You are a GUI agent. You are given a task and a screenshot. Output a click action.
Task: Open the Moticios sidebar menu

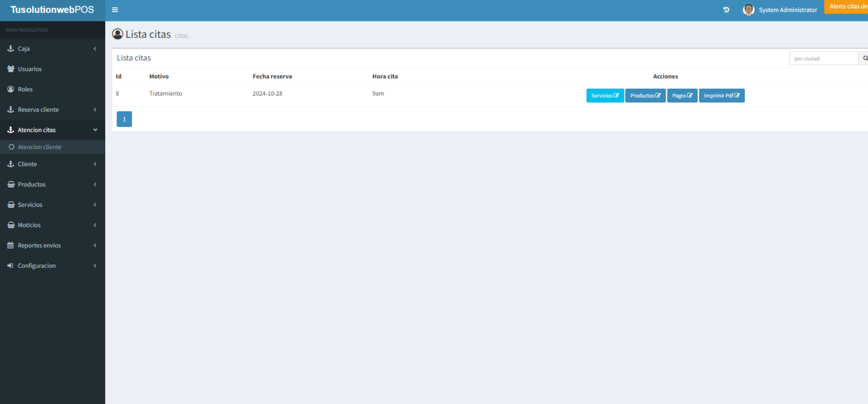[x=53, y=225]
